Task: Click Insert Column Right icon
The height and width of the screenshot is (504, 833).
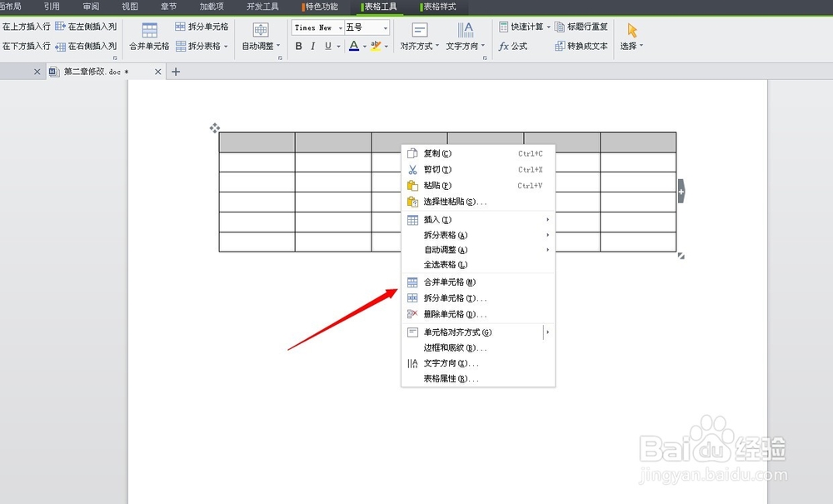Action: click(x=61, y=47)
